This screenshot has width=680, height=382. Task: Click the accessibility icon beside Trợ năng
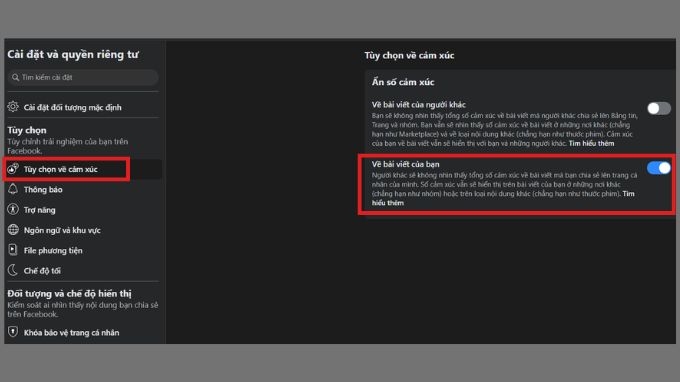[x=13, y=209]
